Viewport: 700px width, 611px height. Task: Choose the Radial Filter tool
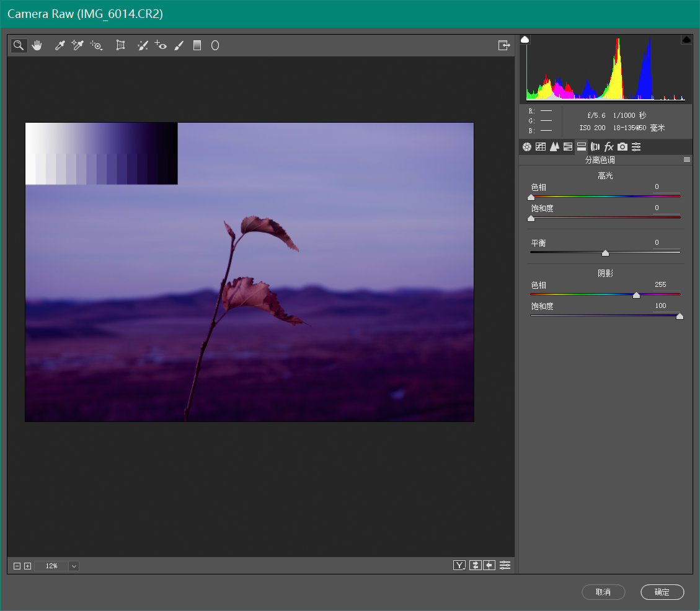215,45
